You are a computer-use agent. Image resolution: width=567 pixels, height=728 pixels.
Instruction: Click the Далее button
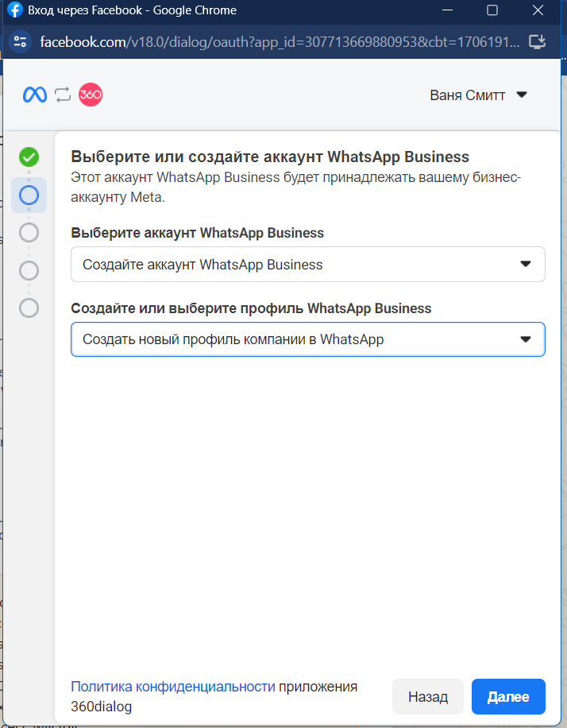508,696
